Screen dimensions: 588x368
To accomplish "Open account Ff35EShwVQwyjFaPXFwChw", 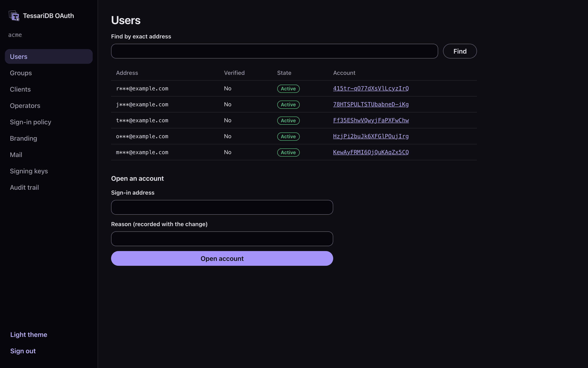I will [371, 120].
